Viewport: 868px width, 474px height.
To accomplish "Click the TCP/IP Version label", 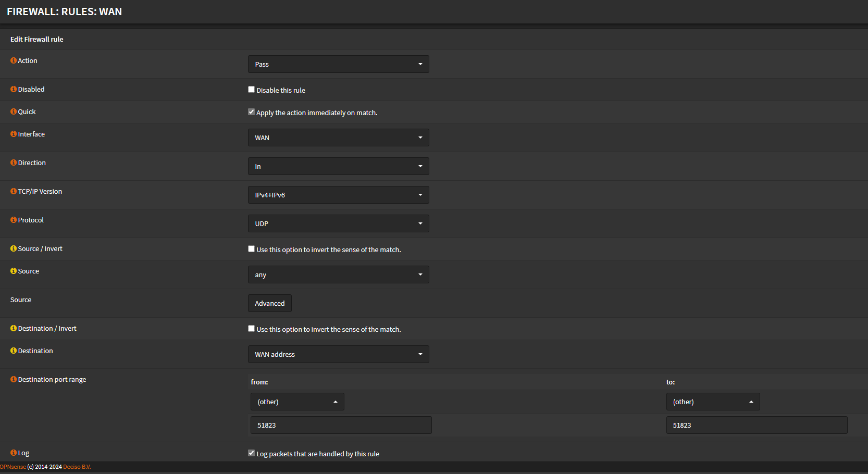I will (x=40, y=191).
